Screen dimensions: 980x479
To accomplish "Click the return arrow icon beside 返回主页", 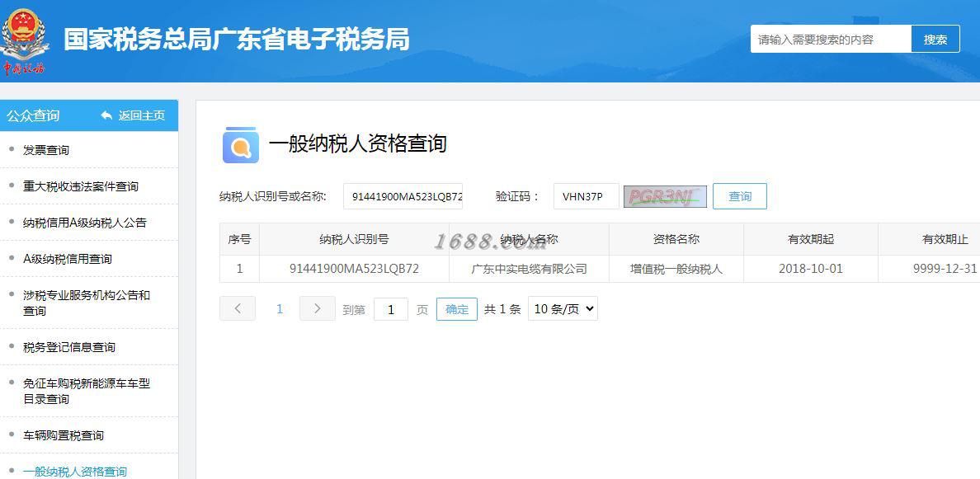I will (107, 115).
